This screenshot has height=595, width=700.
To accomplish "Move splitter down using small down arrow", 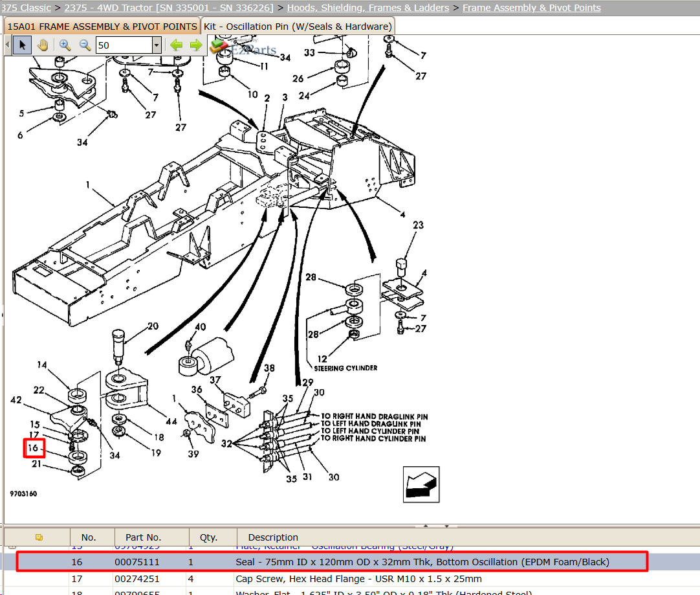I will click(x=446, y=526).
